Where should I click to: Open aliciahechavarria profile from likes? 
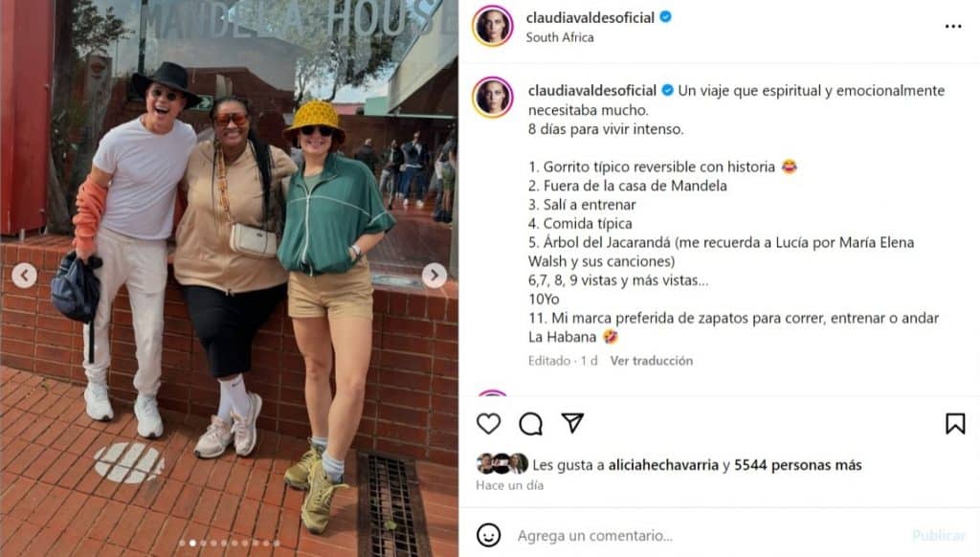click(x=663, y=465)
